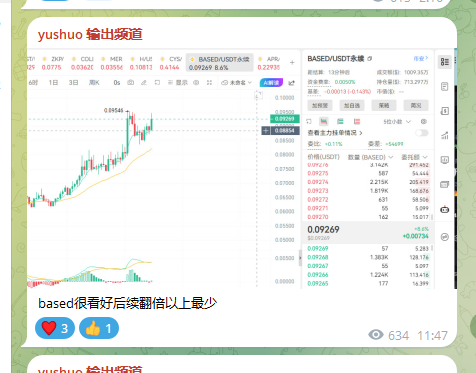
Task: Click the 简况 overview button
Action: 416,105
